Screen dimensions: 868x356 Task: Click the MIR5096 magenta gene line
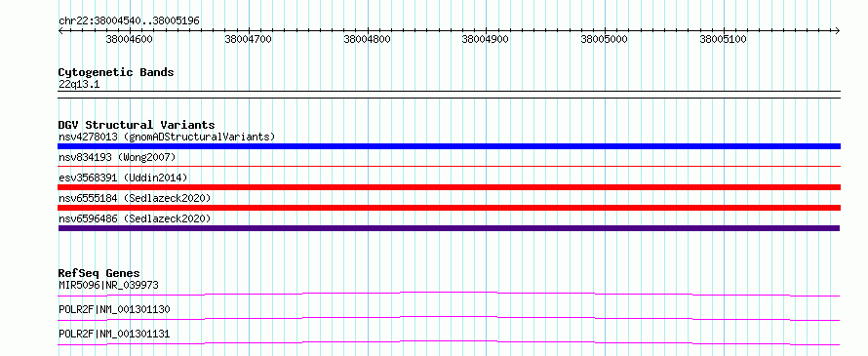tap(449, 294)
